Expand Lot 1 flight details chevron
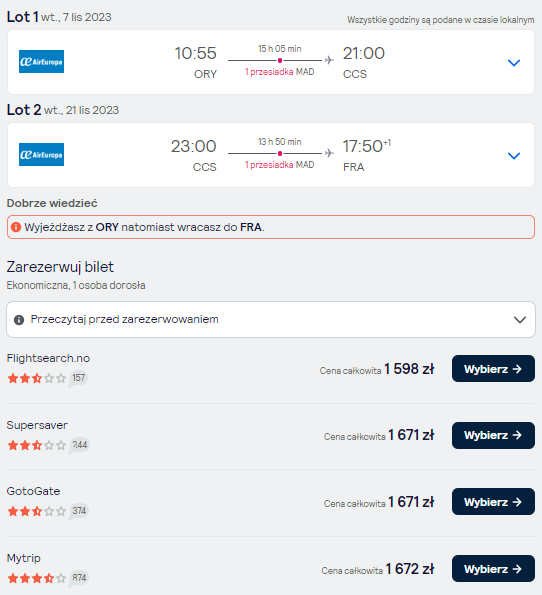Image resolution: width=542 pixels, height=595 pixels. click(x=514, y=63)
